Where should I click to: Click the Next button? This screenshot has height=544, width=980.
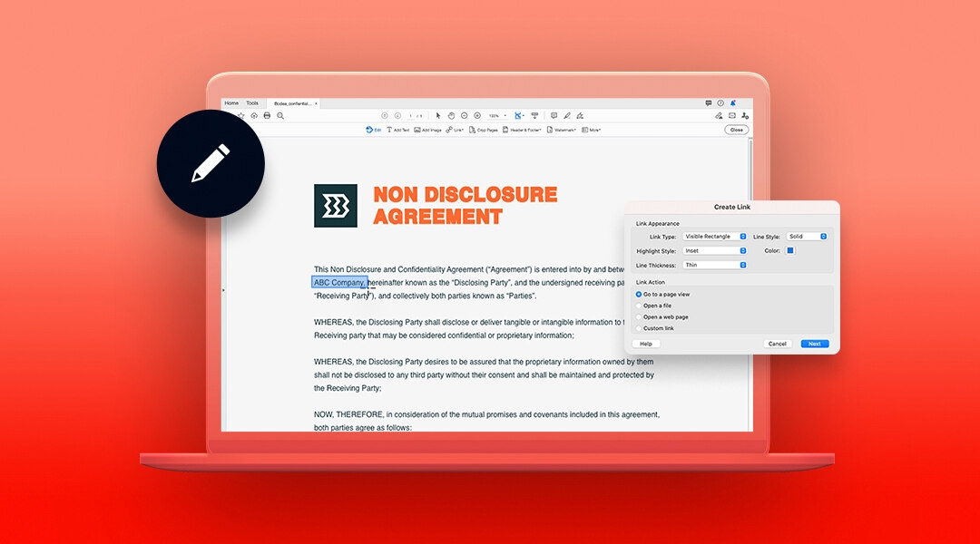pos(815,344)
